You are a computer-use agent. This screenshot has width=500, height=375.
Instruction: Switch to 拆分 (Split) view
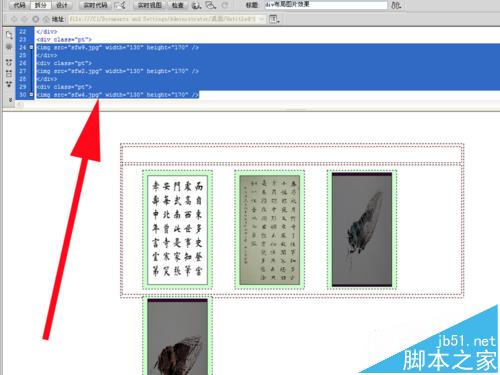coord(41,5)
